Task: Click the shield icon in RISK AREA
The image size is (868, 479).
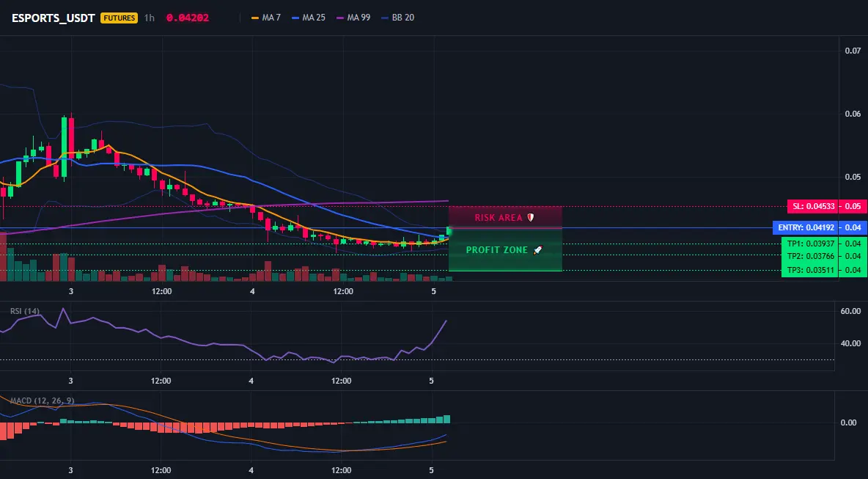Action: pyautogui.click(x=530, y=218)
